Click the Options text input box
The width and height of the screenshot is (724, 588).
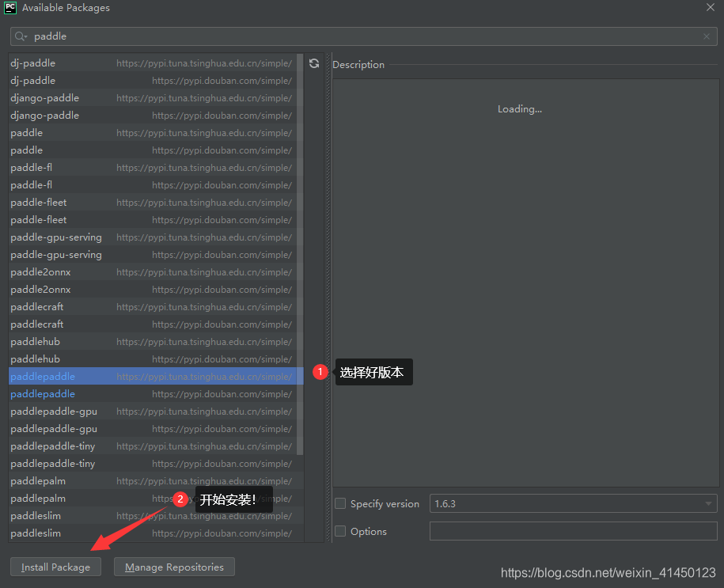[x=574, y=531]
